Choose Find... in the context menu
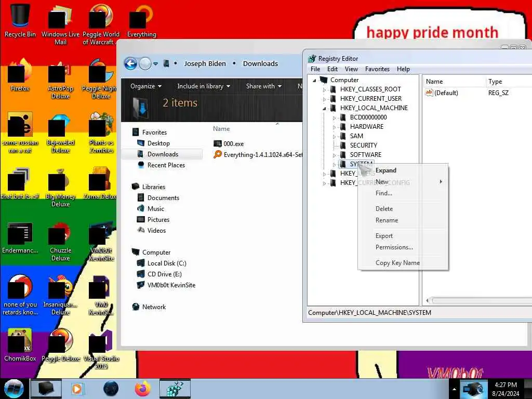The width and height of the screenshot is (532, 399). [x=403, y=193]
